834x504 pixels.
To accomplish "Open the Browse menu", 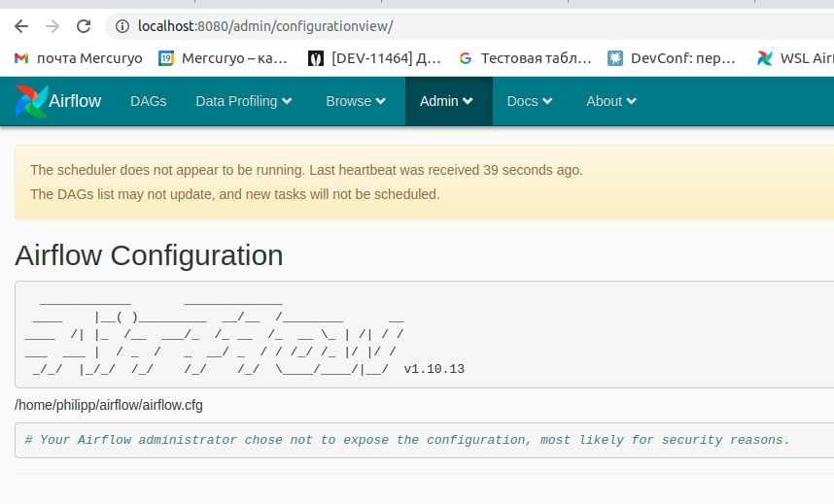I will pyautogui.click(x=356, y=101).
